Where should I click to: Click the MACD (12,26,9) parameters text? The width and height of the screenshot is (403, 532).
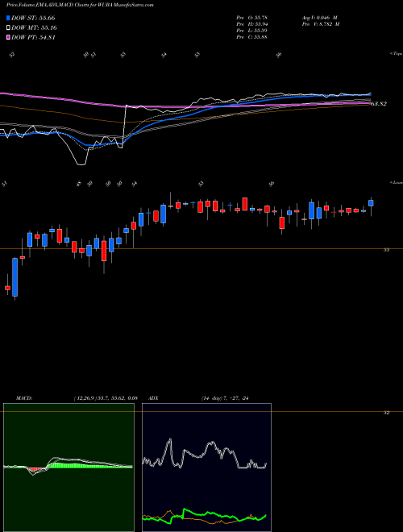click(106, 398)
